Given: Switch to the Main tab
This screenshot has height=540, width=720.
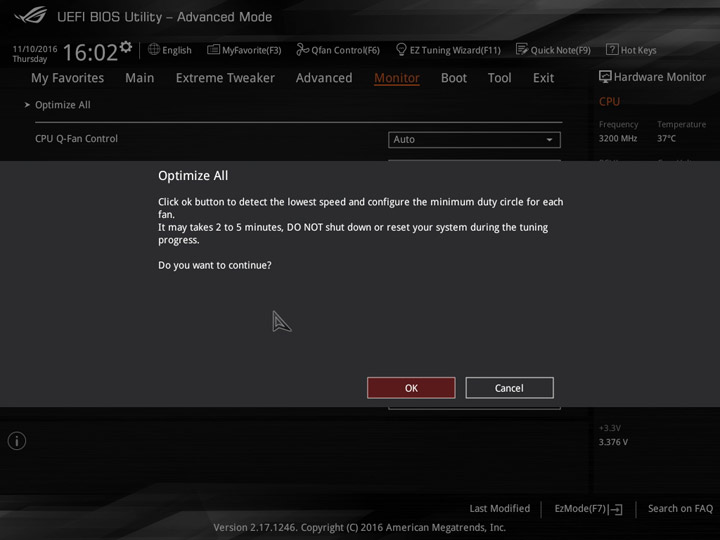Looking at the screenshot, I should [x=140, y=78].
